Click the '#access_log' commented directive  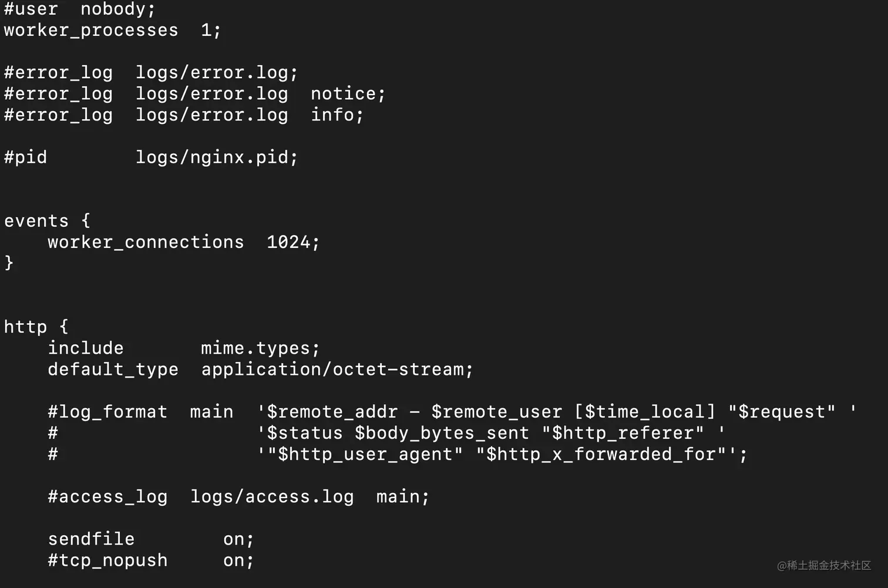(x=107, y=496)
